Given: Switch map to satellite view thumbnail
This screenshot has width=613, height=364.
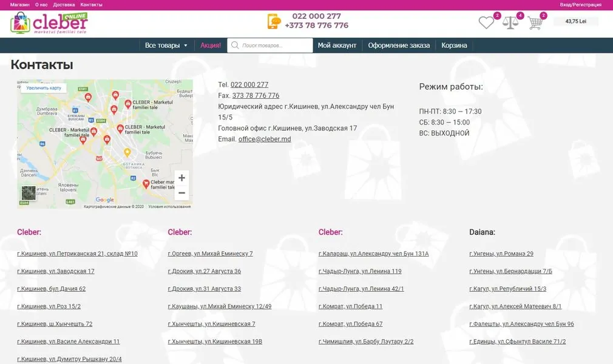Looking at the screenshot, I should coord(29,194).
